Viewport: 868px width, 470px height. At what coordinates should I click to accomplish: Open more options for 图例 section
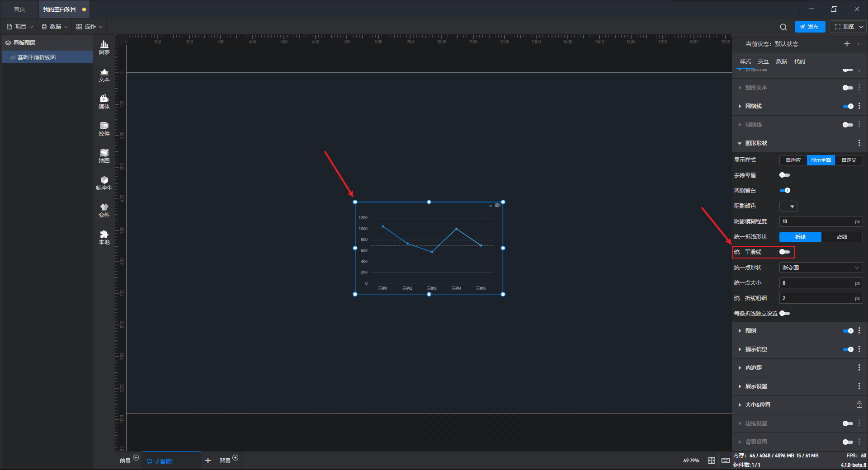(x=859, y=331)
